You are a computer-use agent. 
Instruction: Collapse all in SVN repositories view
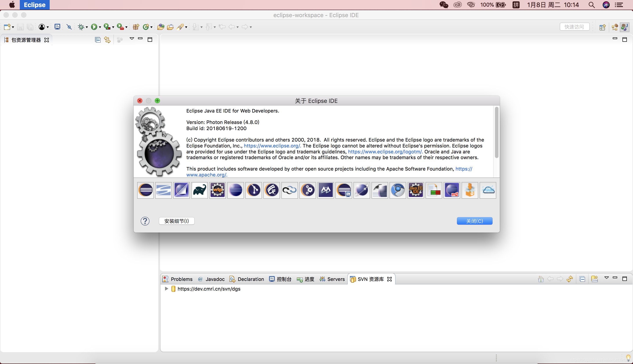582,279
